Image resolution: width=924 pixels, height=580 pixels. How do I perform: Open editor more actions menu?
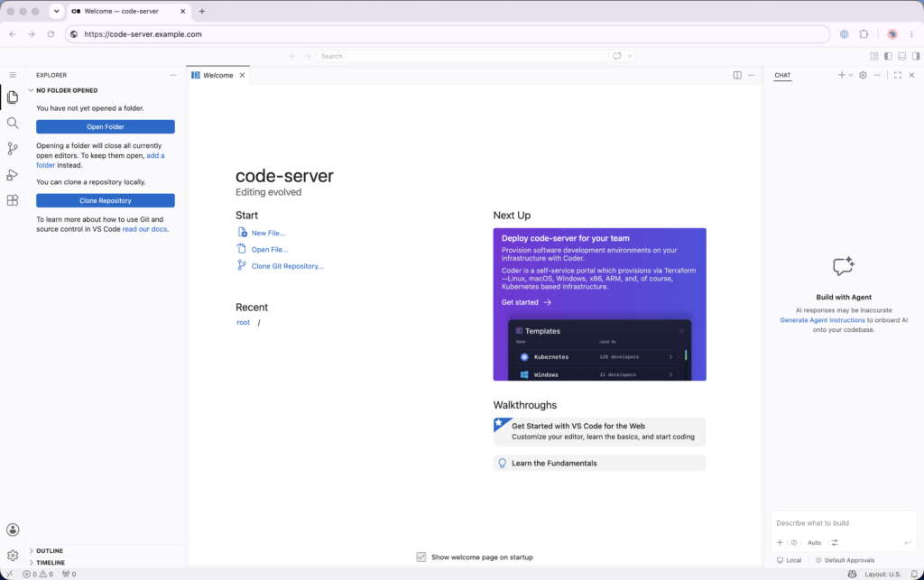[752, 75]
